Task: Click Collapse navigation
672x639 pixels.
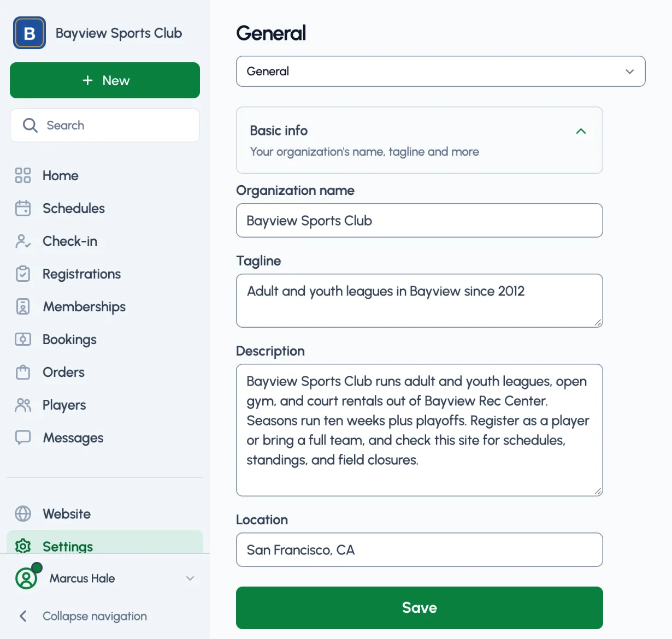Action: [x=95, y=616]
